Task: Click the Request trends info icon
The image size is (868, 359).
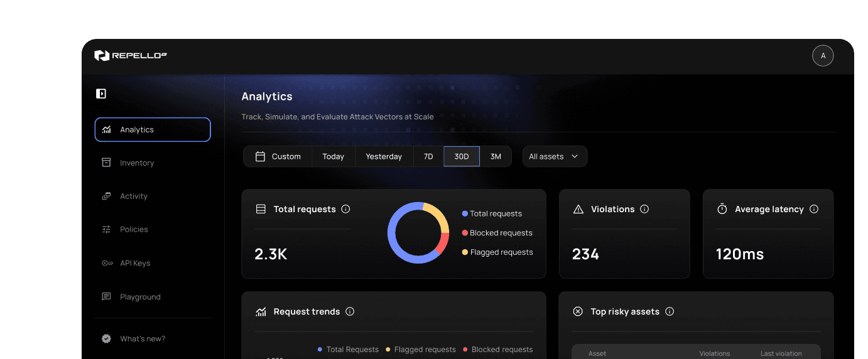Action: [350, 312]
